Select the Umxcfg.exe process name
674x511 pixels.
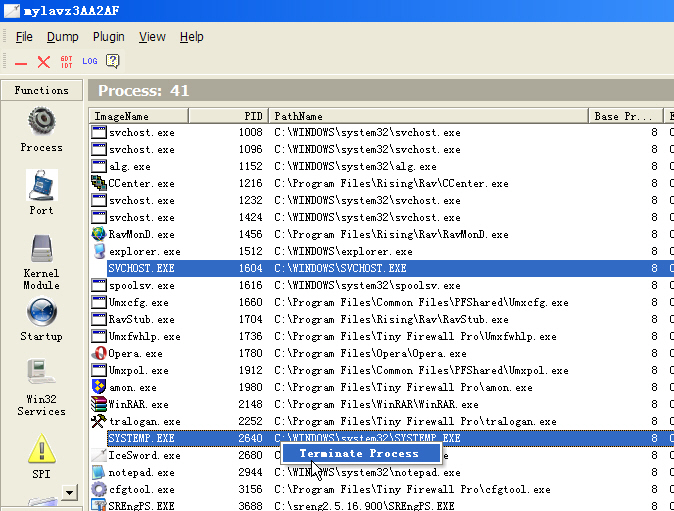138,303
